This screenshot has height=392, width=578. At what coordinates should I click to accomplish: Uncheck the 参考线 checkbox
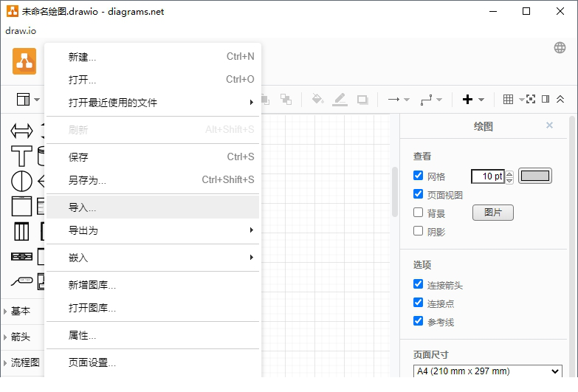click(x=418, y=321)
